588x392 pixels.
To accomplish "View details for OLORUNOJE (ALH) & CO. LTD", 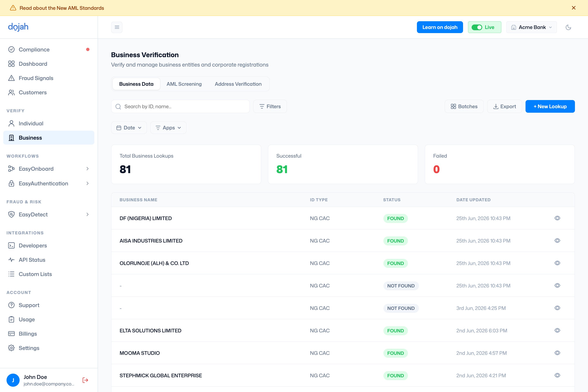I will 557,263.
